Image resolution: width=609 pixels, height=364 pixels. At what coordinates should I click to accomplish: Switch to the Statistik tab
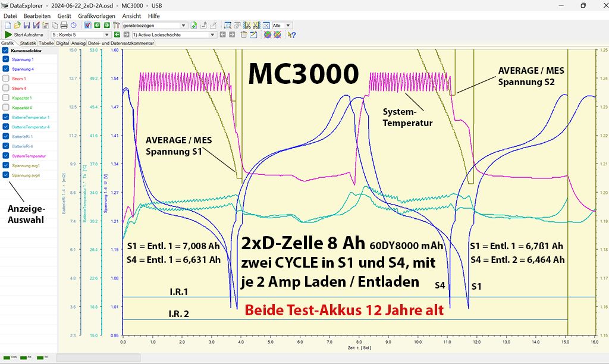tap(28, 43)
